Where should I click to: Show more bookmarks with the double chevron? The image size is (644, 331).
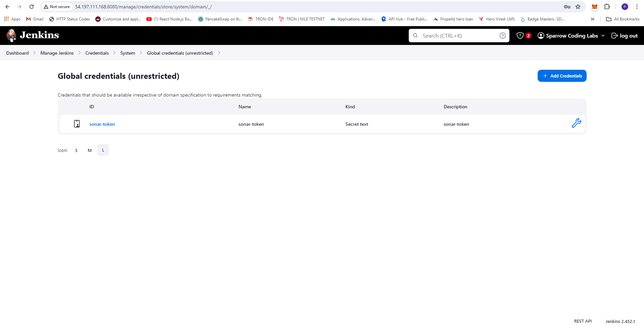[593, 19]
